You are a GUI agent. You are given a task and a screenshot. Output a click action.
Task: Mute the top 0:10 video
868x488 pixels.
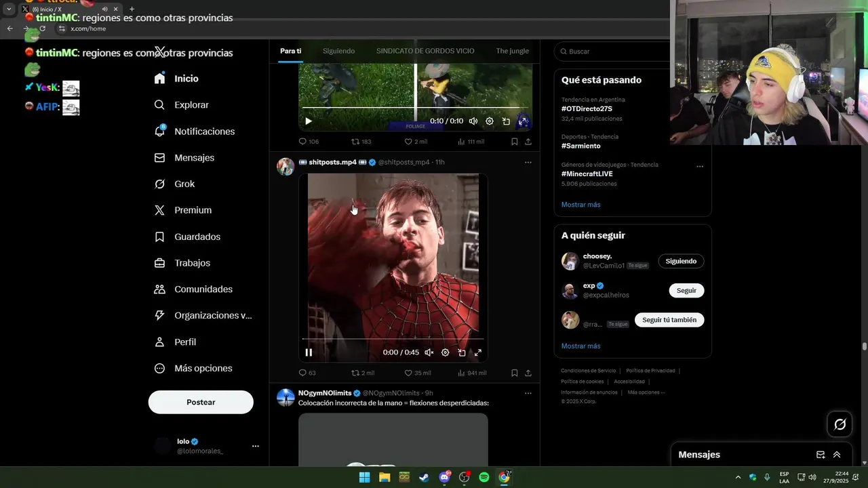(473, 121)
